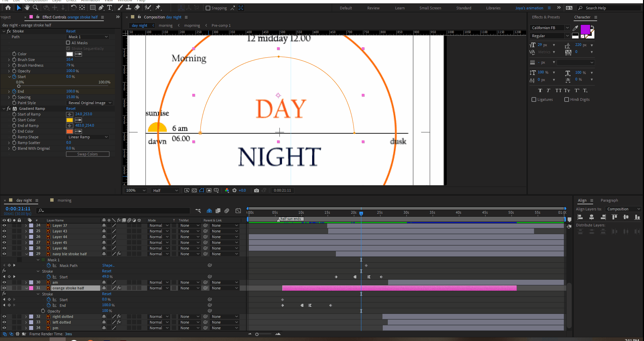Click the viewer timecode 0:00:21:11 button
The height and width of the screenshot is (341, 644).
click(282, 190)
